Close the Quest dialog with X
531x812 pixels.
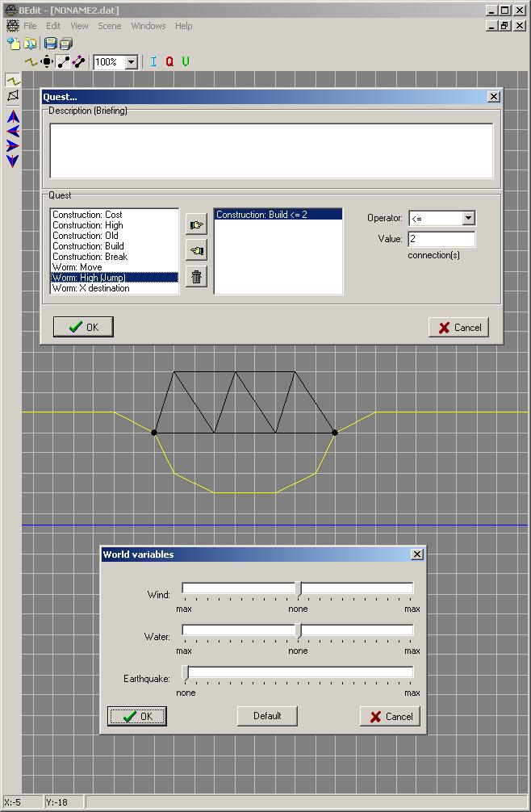tap(494, 97)
